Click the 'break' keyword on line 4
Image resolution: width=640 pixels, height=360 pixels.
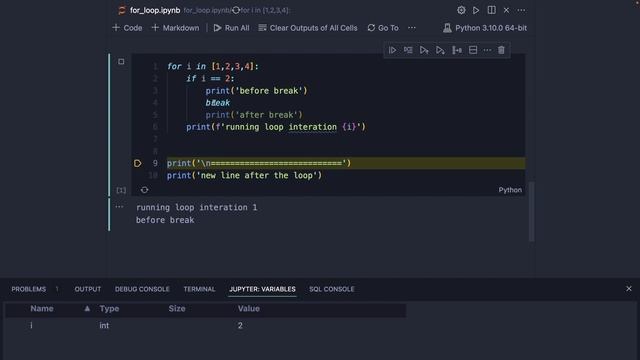point(218,103)
